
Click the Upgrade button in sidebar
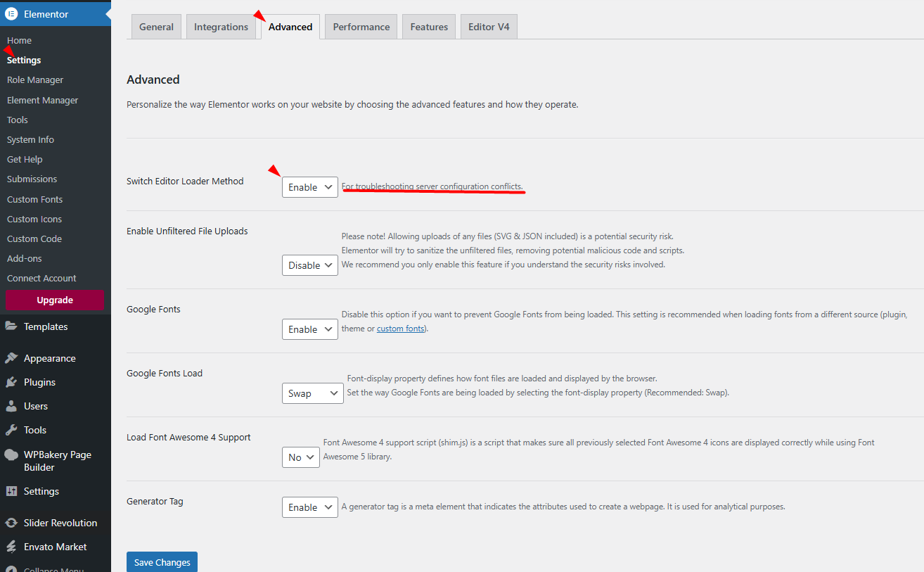pos(55,300)
